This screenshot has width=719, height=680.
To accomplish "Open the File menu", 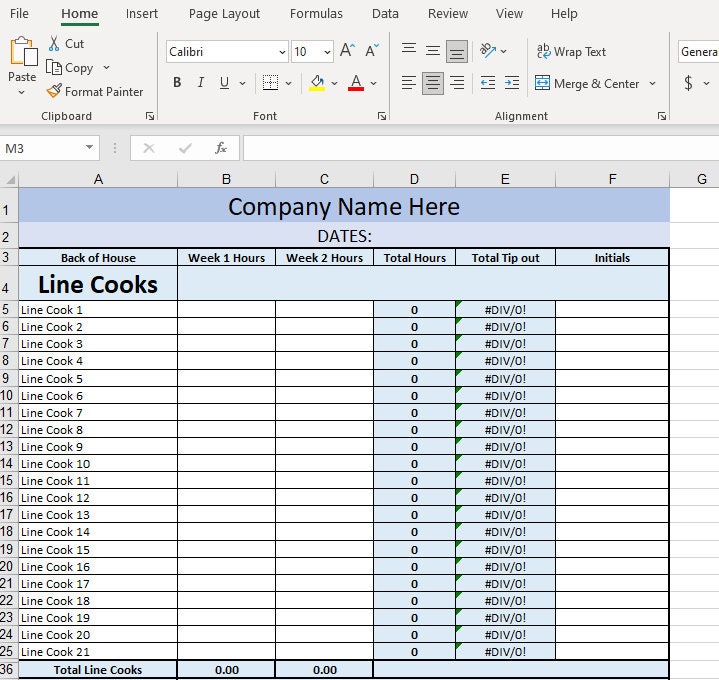I will (x=19, y=14).
